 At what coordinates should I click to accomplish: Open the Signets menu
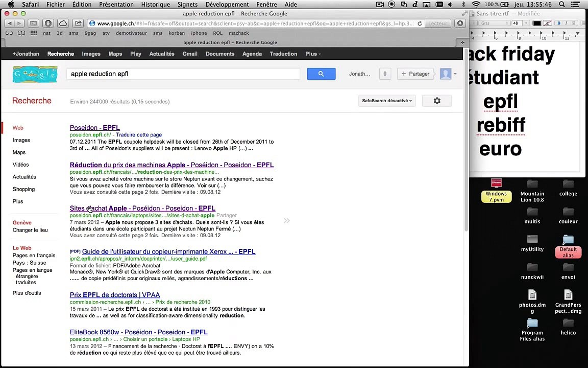click(187, 5)
